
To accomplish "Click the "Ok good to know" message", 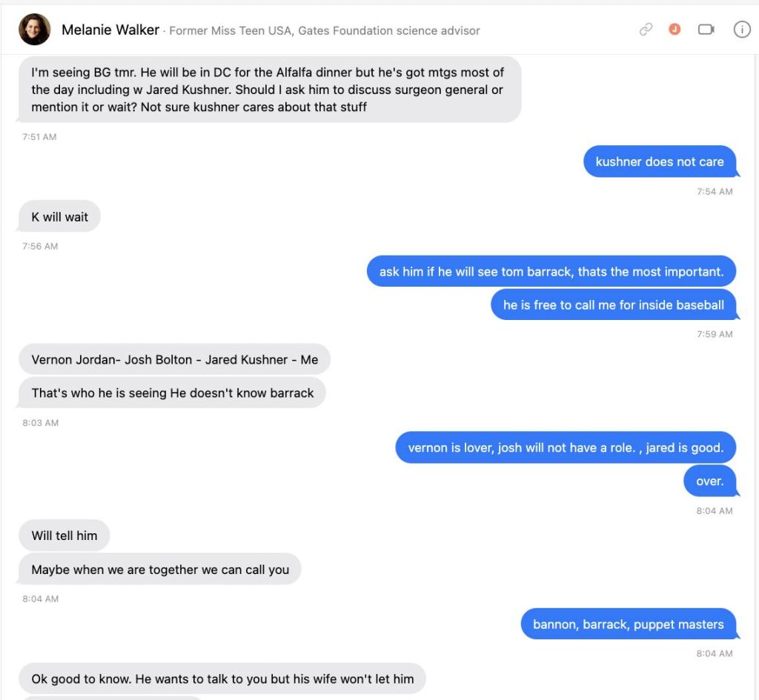I will [x=222, y=679].
